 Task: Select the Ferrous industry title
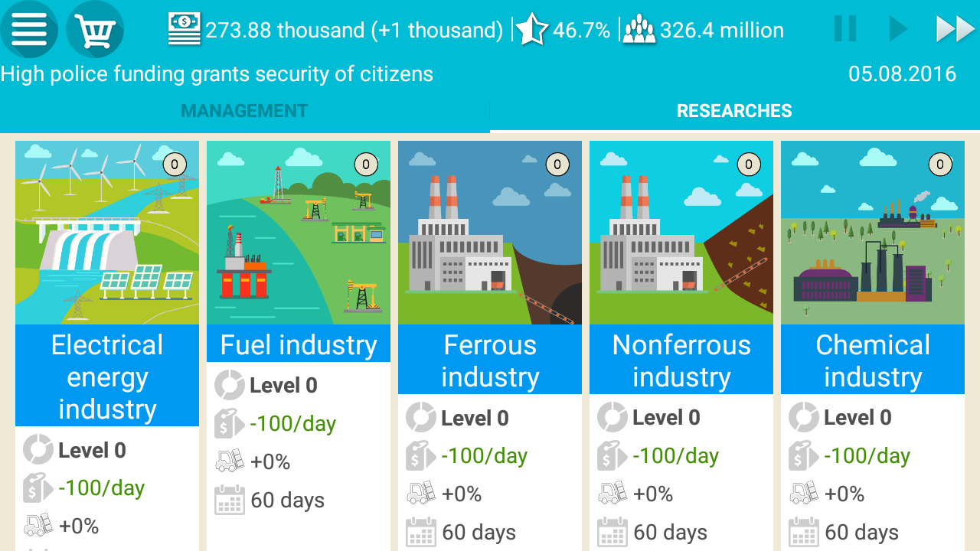point(490,360)
